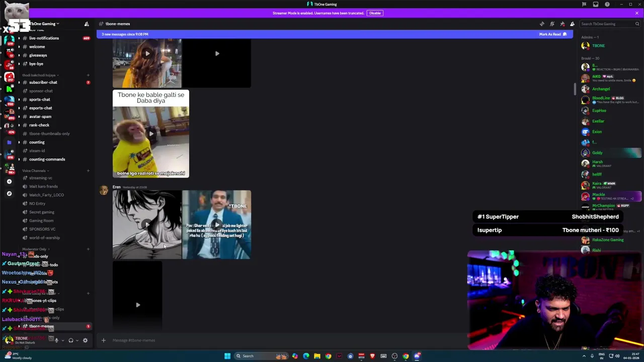The height and width of the screenshot is (362, 644).
Task: Open Microsoft Edge from taskbar
Action: click(306, 356)
